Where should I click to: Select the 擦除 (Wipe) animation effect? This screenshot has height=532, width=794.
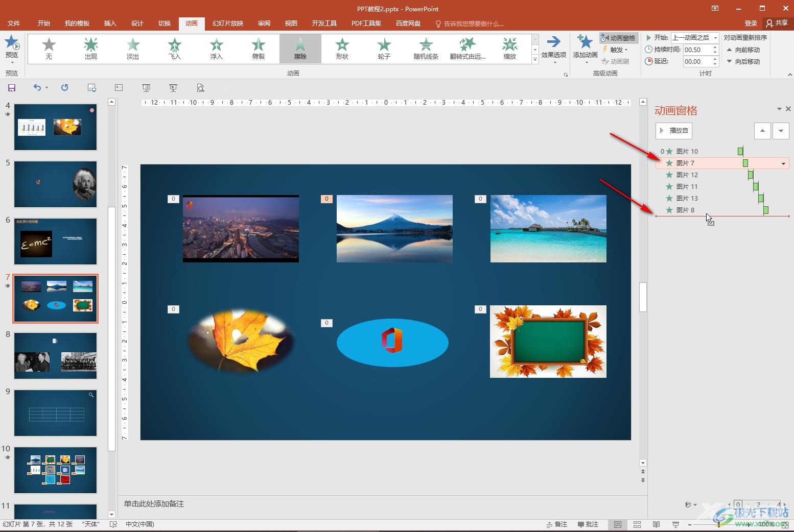coord(300,49)
